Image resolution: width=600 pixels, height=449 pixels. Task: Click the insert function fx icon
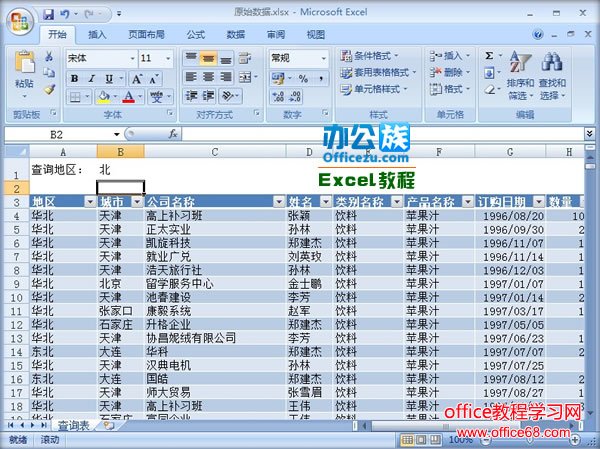click(172, 134)
